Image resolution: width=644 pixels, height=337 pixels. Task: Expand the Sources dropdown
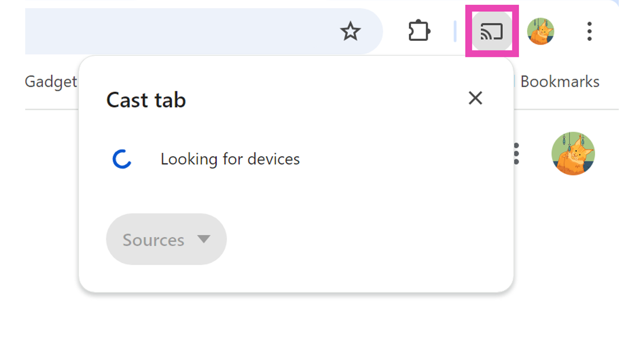point(166,239)
